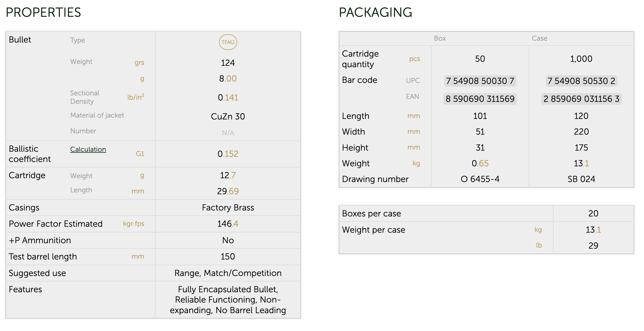This screenshot has width=644, height=331.
Task: Click the box drawing number O 6455-4
Action: click(480, 179)
